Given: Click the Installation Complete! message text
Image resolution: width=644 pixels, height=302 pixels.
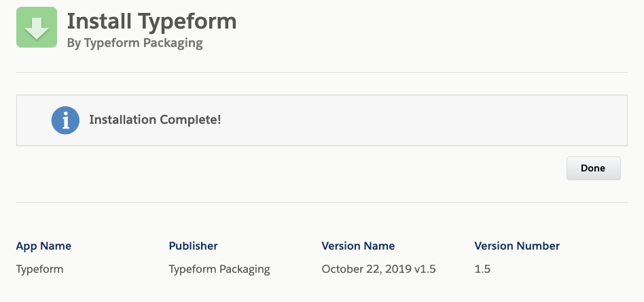Looking at the screenshot, I should point(155,120).
